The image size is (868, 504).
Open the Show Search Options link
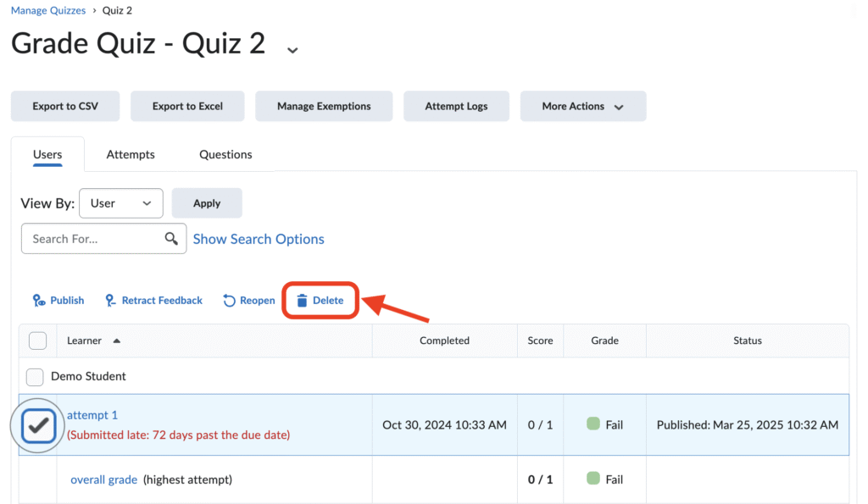coord(259,239)
